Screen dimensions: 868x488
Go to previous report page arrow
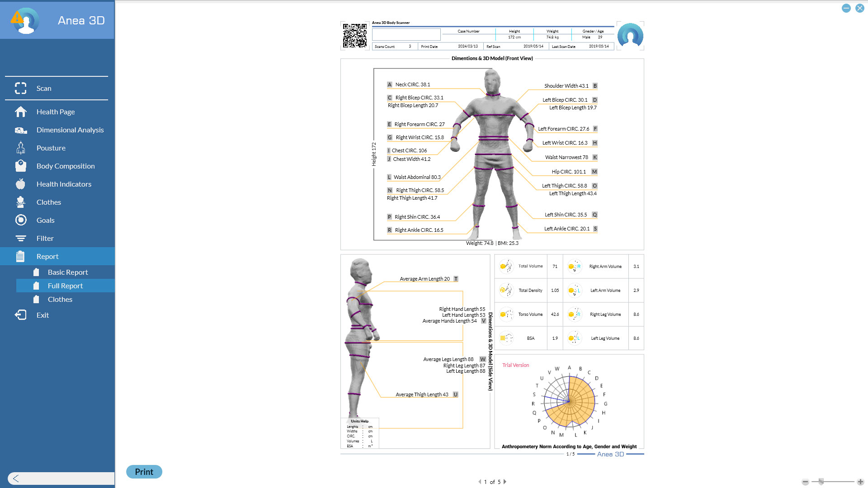(480, 482)
